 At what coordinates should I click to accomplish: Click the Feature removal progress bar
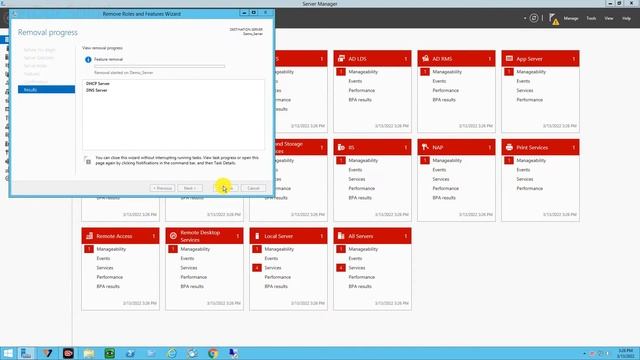(x=160, y=66)
